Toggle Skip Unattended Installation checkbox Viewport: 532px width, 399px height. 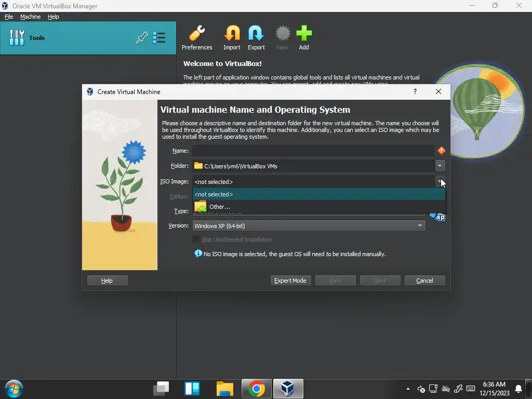[196, 239]
